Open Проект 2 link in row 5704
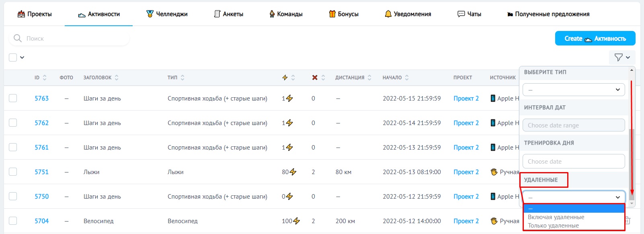 click(466, 221)
